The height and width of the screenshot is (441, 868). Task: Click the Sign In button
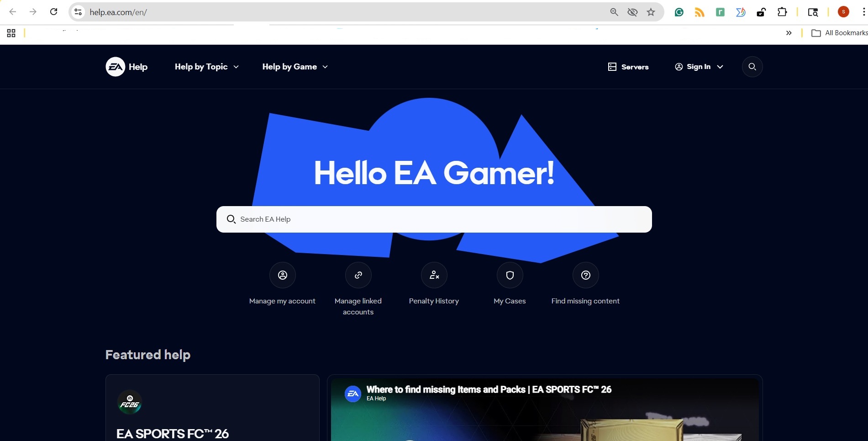tap(699, 67)
